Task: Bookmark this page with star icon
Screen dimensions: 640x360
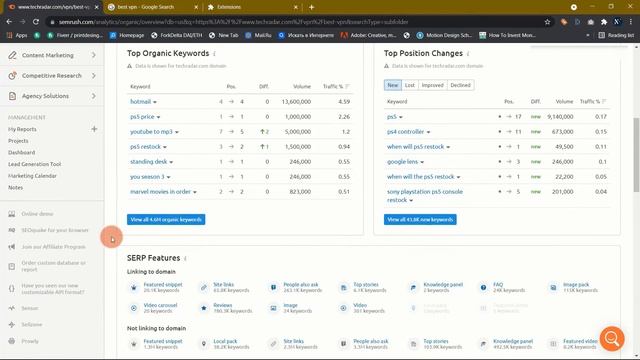Action: click(547, 22)
